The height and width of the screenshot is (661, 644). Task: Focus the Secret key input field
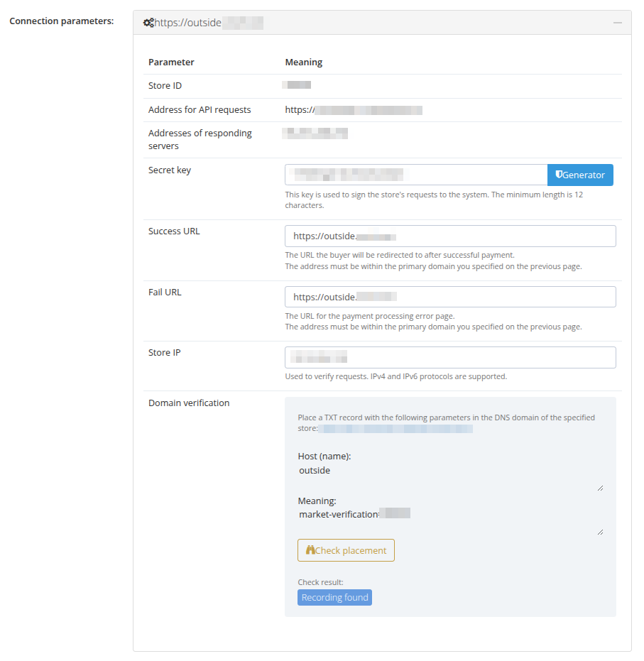[415, 175]
